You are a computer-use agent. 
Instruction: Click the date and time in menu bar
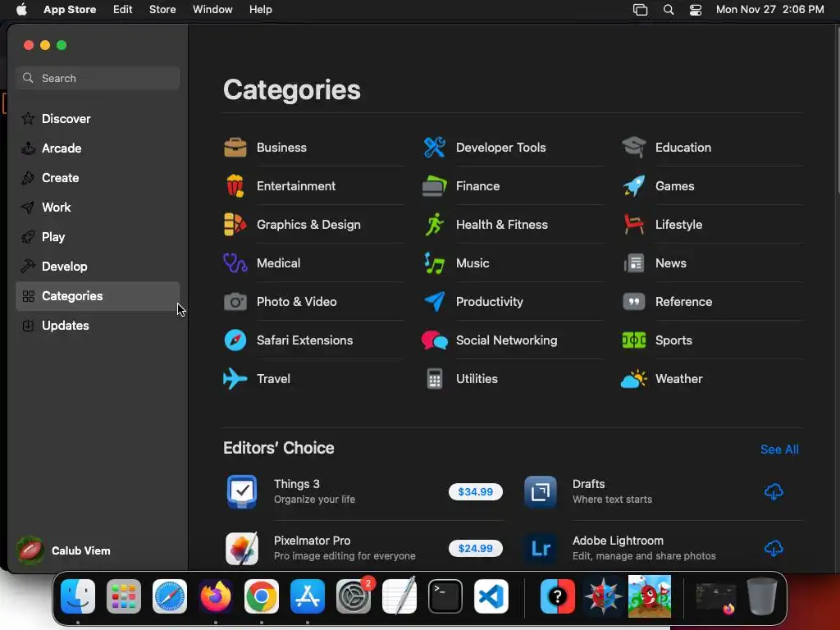pos(769,10)
